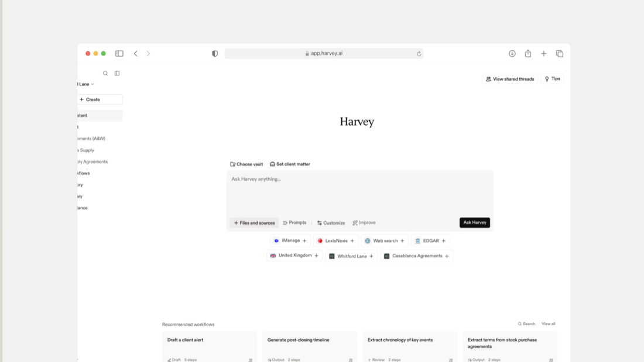Select the Assistant sidebar item
644x362 pixels.
[x=100, y=115]
